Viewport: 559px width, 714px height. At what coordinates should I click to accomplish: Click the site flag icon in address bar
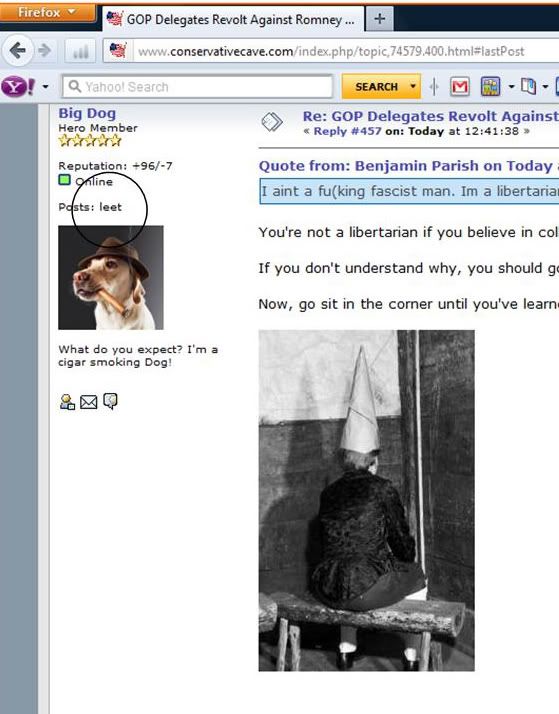point(118,51)
